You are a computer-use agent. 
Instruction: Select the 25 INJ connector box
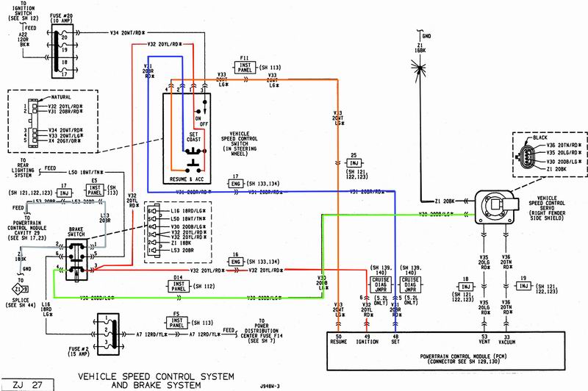(x=354, y=162)
